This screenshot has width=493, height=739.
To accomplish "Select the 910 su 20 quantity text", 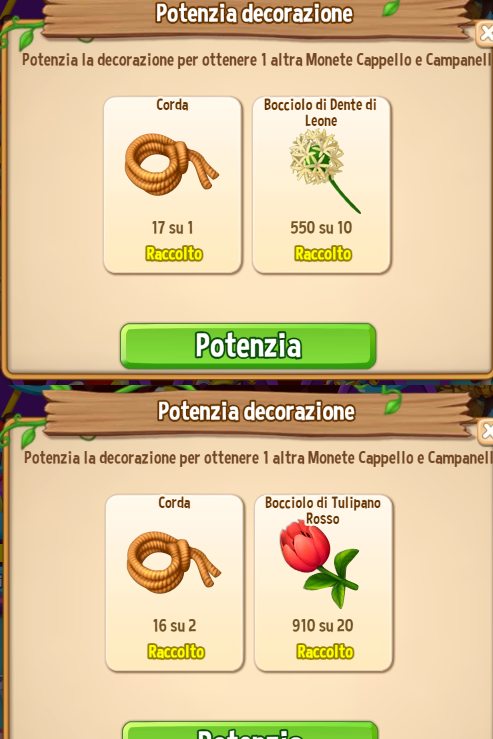I will pyautogui.click(x=323, y=625).
